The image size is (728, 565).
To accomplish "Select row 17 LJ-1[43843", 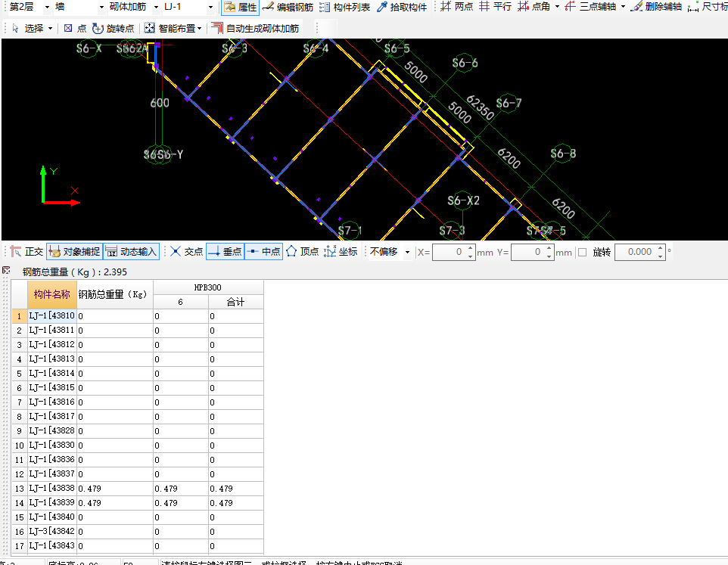I will tap(52, 546).
